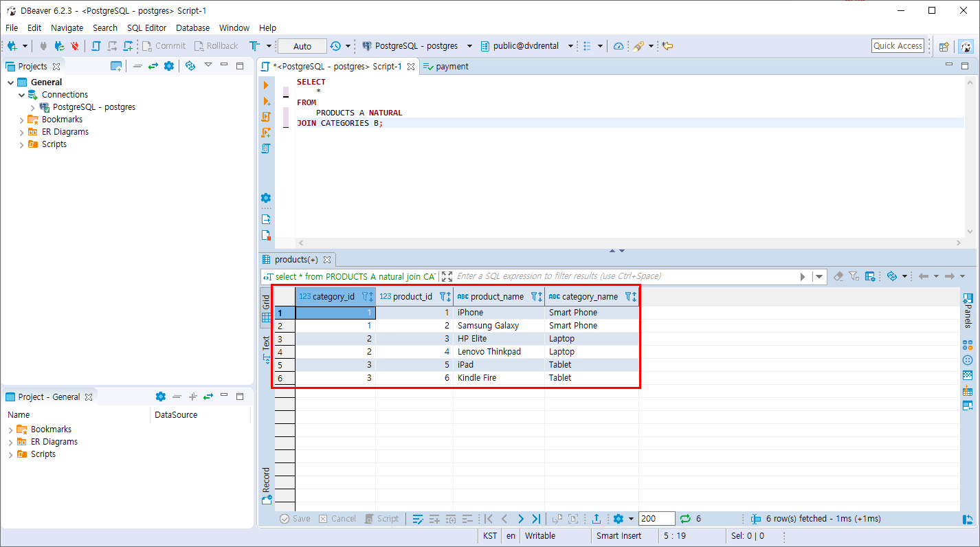Toggle the Auto commit mode button

click(302, 46)
